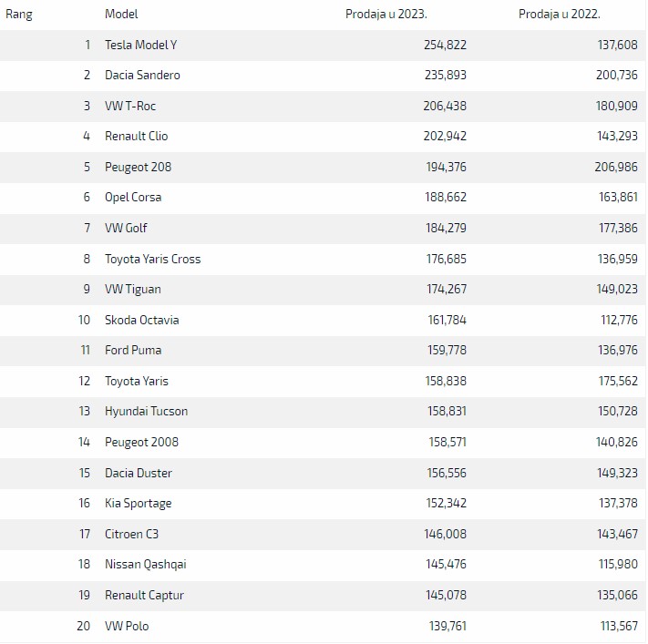Select Renault Clio in the table
Screen dimensions: 648x644
137,137
